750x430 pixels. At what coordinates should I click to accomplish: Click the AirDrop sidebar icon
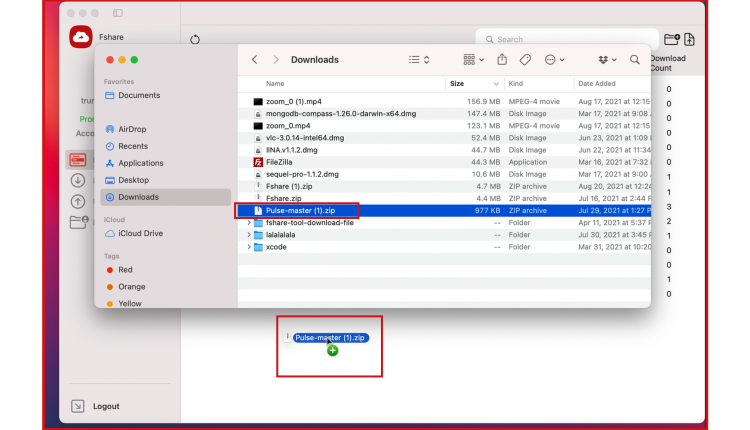coord(110,129)
